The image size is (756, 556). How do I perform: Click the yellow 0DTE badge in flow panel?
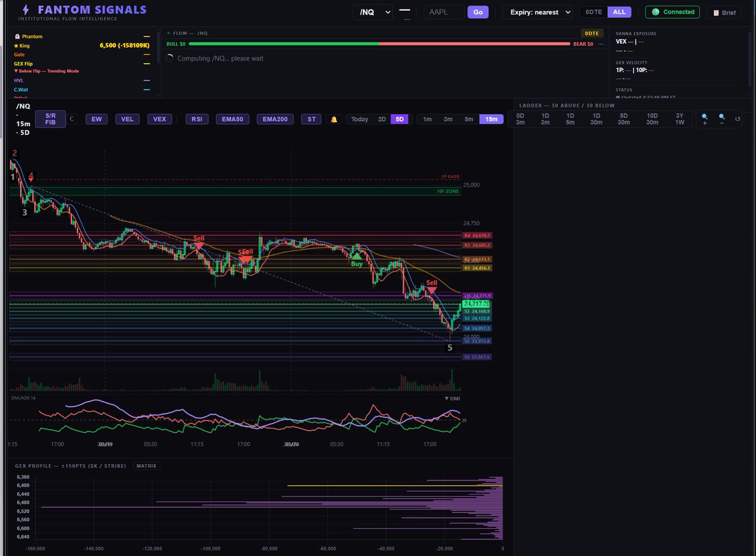pos(592,33)
